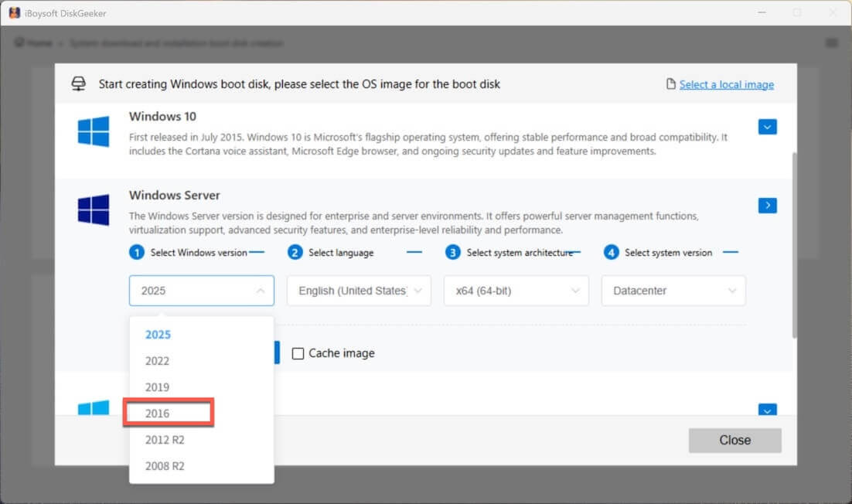Viewport: 852px width, 504px height.
Task: Click the Home breadcrumb in the background window
Action: tap(34, 43)
